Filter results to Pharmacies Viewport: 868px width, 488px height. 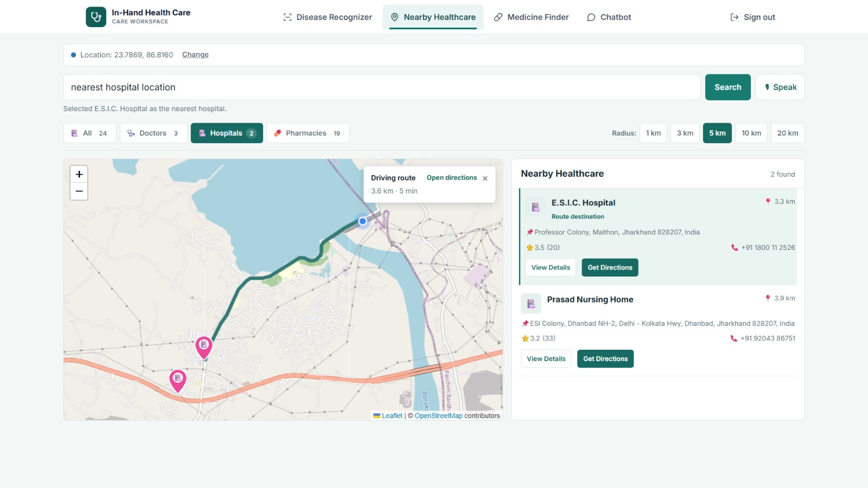coord(308,133)
